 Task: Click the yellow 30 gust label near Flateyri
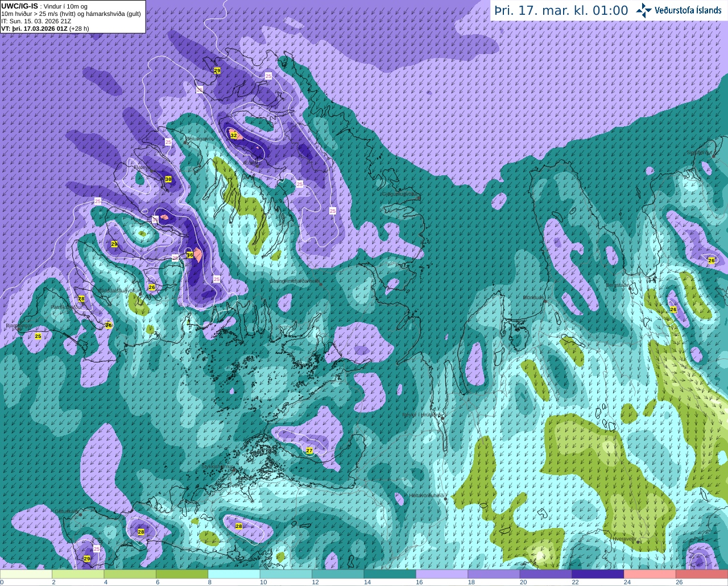tap(168, 179)
